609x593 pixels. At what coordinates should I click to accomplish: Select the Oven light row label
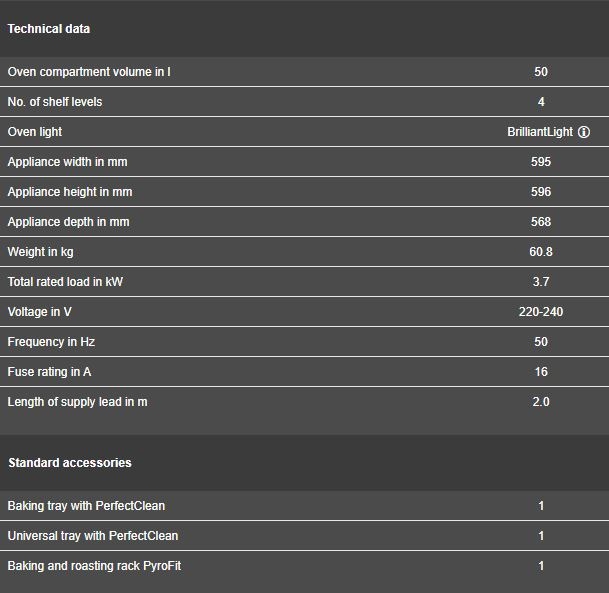tap(35, 132)
